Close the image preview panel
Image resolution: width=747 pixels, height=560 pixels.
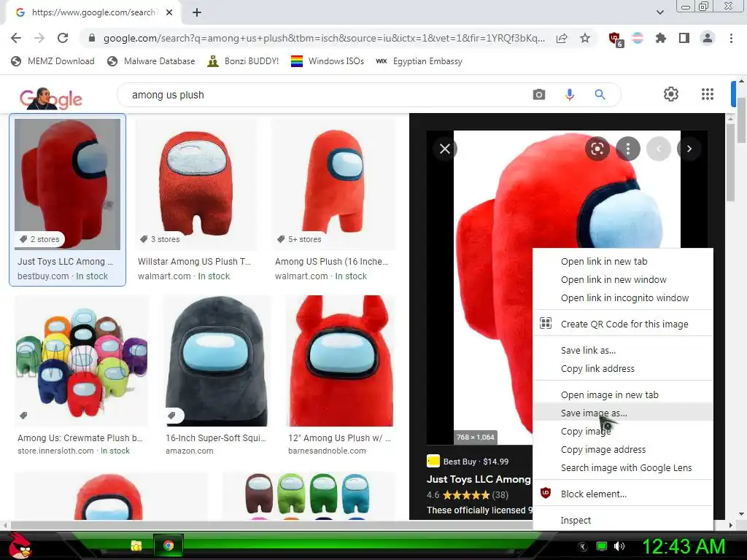[445, 149]
